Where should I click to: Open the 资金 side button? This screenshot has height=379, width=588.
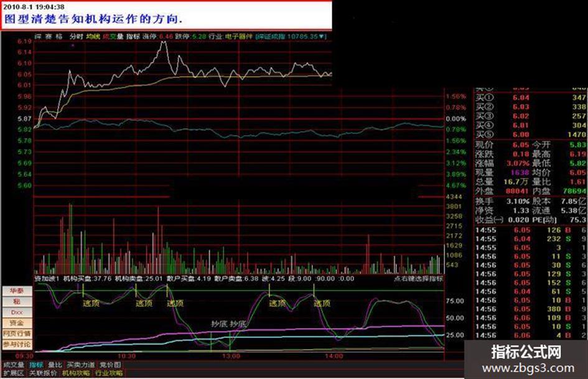click(x=17, y=323)
